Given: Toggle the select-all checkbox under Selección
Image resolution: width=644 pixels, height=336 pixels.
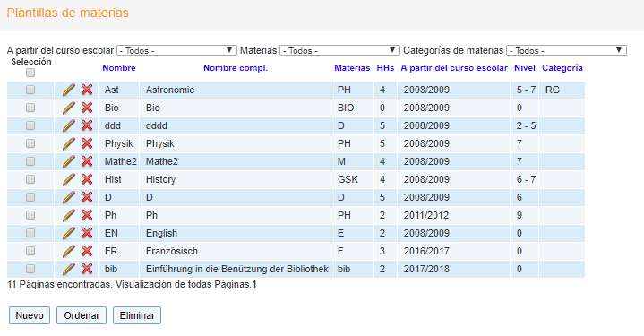Looking at the screenshot, I should click(x=30, y=73).
